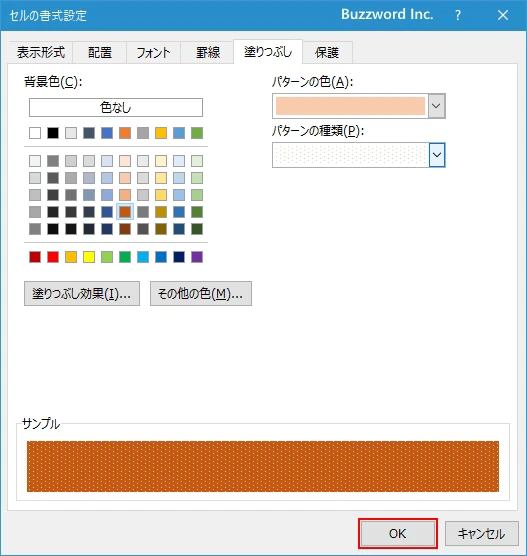Pick the standard bright red swatch
Screen dimensions: 527x556
click(x=53, y=257)
